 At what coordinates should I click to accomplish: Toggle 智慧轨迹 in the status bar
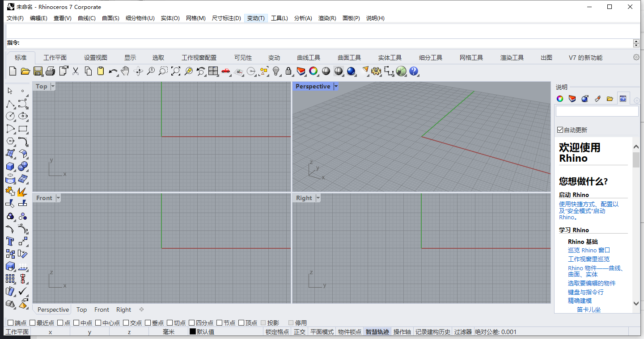[377, 332]
